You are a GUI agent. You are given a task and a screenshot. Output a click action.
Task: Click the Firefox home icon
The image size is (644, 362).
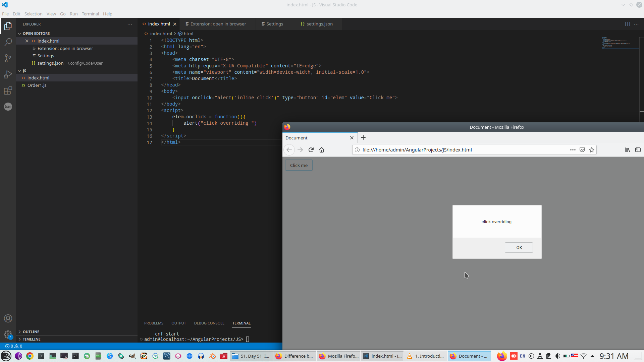pyautogui.click(x=322, y=150)
